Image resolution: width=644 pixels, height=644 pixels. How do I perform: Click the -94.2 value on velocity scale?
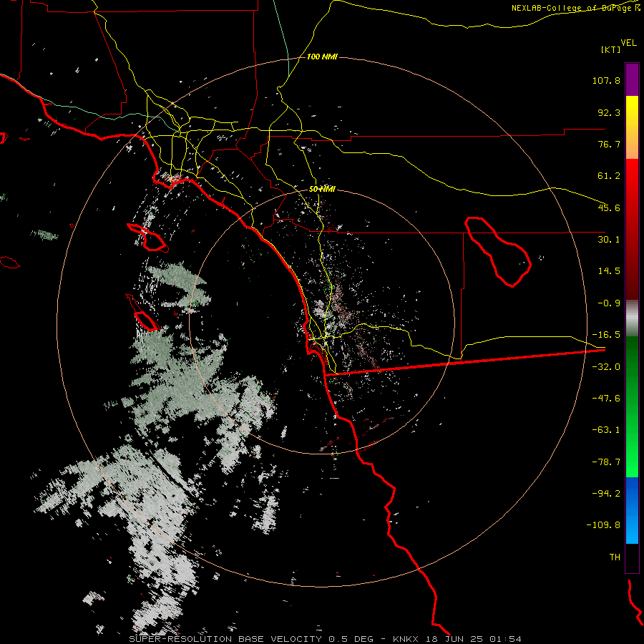(606, 493)
